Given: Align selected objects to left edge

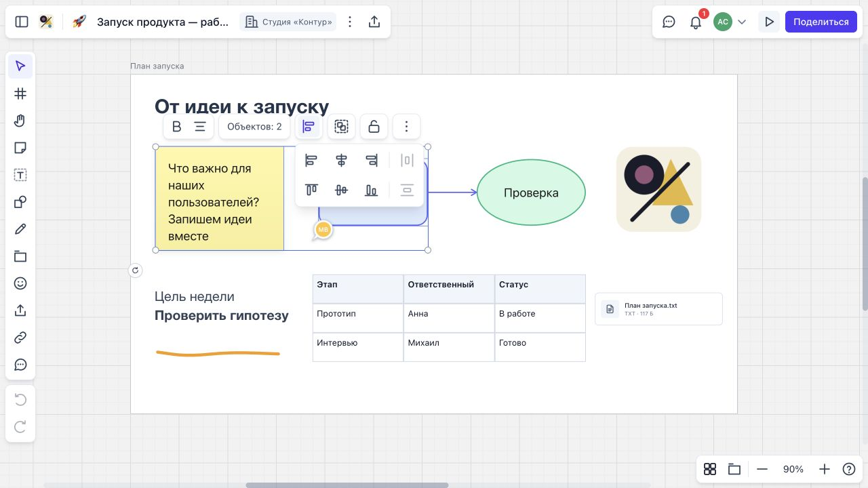Looking at the screenshot, I should coord(311,161).
